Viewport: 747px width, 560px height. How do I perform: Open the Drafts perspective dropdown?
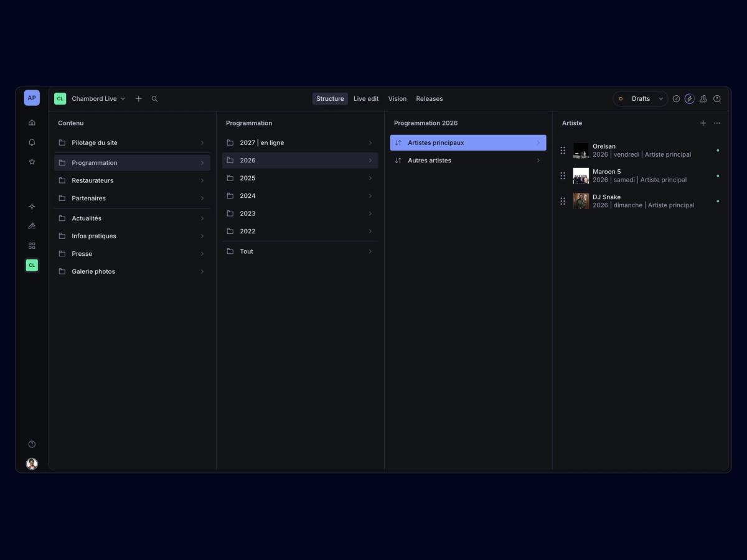tap(641, 99)
